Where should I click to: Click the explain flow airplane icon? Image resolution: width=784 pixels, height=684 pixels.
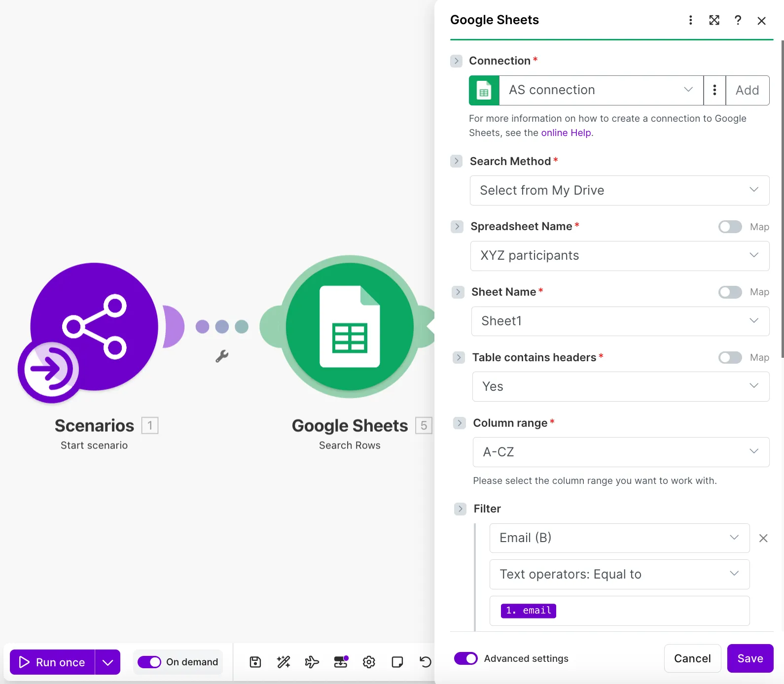[x=312, y=662]
